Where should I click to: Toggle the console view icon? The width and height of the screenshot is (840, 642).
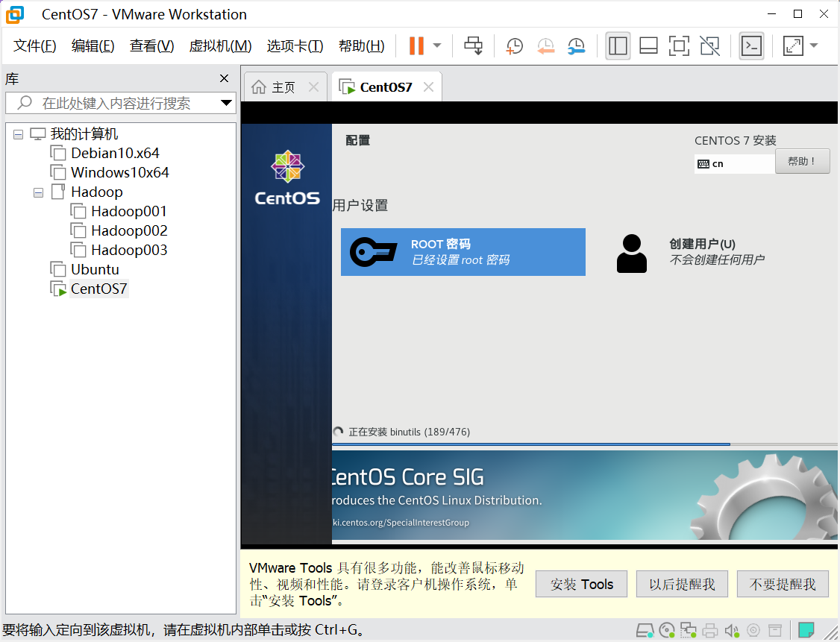(752, 46)
